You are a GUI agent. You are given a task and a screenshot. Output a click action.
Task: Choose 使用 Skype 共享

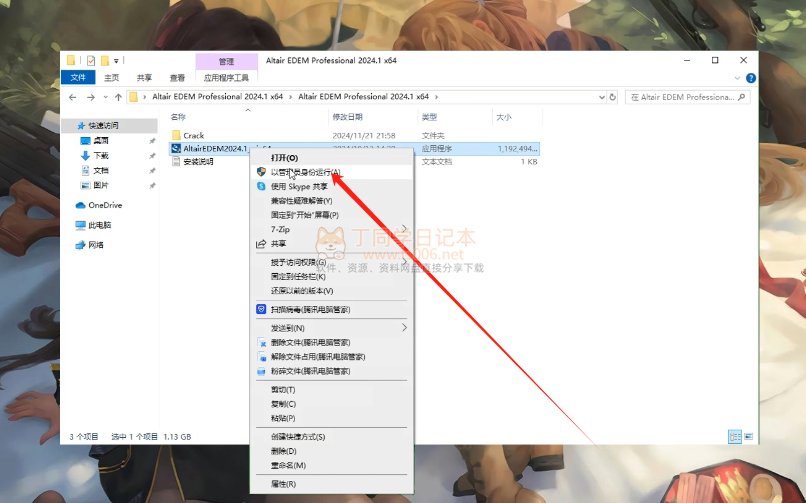click(332, 187)
